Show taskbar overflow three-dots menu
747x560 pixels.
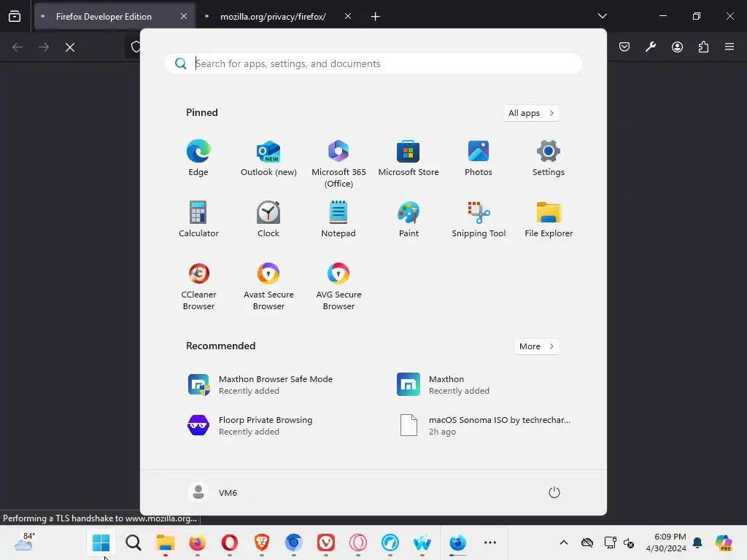pos(489,542)
